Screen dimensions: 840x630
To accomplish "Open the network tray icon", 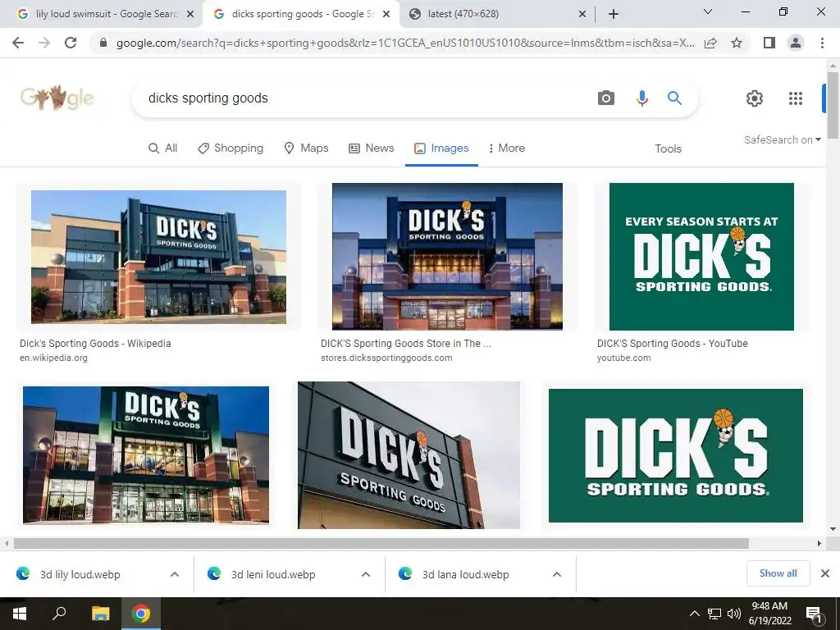I will [x=714, y=614].
